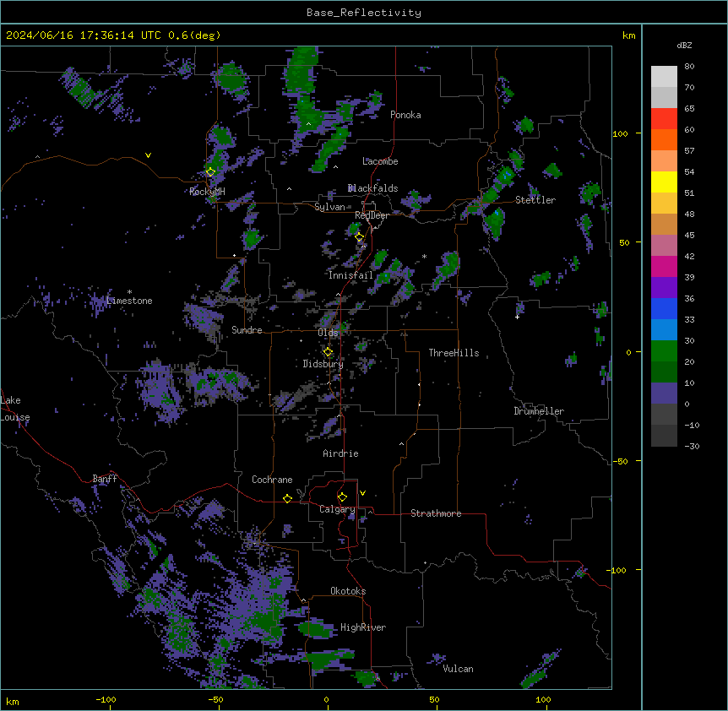
Task: Click the green radar echo west of HighRiver
Action: coord(315,629)
